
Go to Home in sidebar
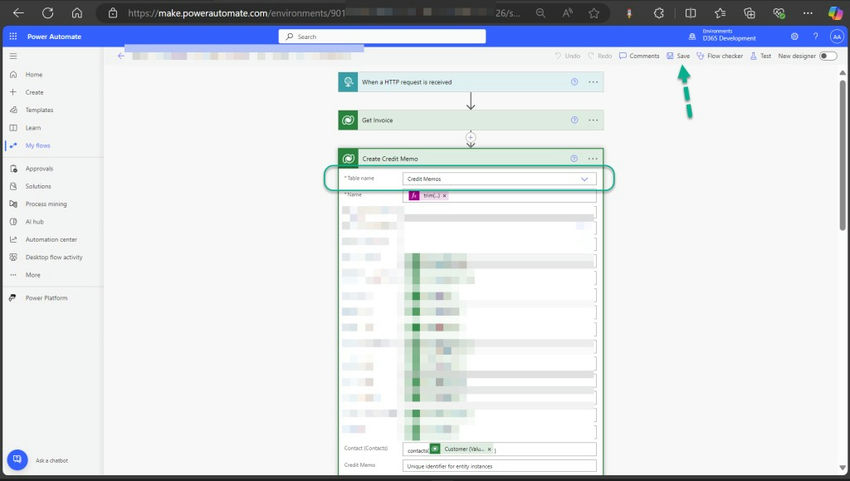(34, 74)
